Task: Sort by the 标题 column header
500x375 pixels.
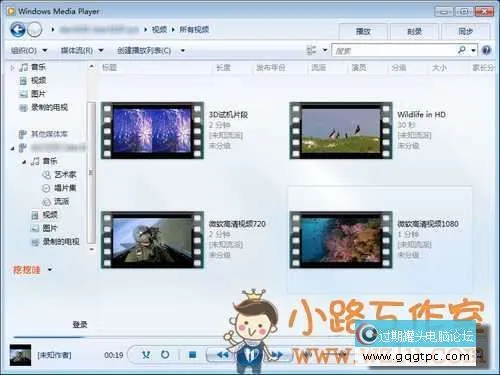Action: [x=109, y=68]
